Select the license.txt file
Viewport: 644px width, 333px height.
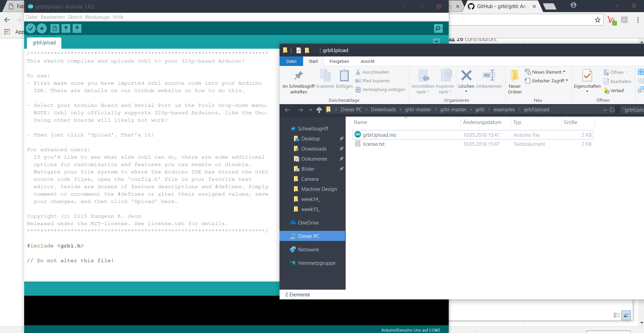point(473,144)
